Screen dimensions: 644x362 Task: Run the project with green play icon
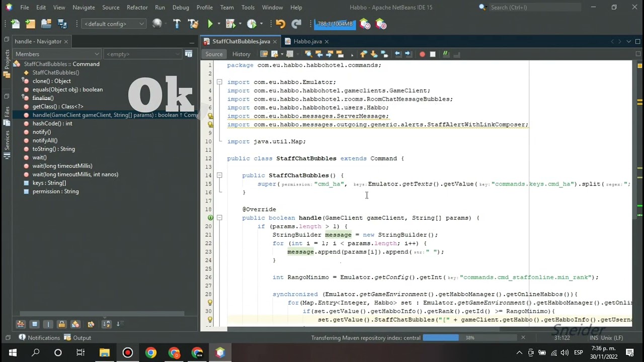click(210, 24)
